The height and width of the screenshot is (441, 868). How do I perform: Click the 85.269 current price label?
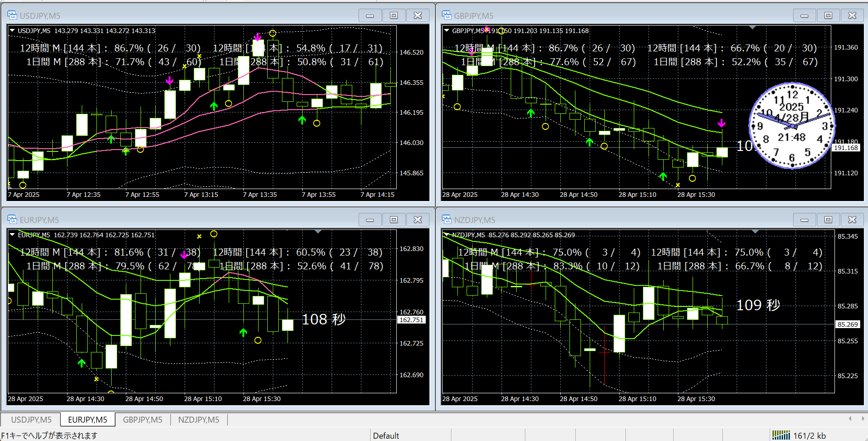click(x=847, y=324)
